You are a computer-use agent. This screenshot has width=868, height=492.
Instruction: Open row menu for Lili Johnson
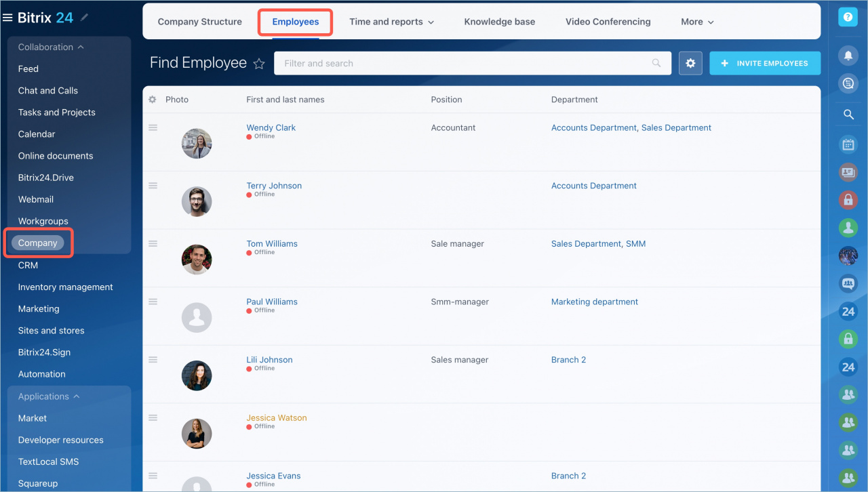click(x=153, y=360)
